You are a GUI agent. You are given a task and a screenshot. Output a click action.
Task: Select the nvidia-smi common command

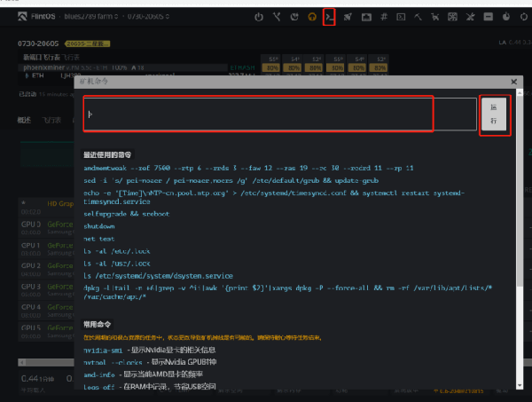coord(103,350)
